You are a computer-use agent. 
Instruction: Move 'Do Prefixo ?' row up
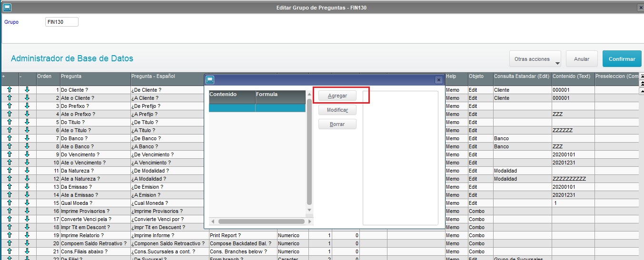tap(10, 106)
